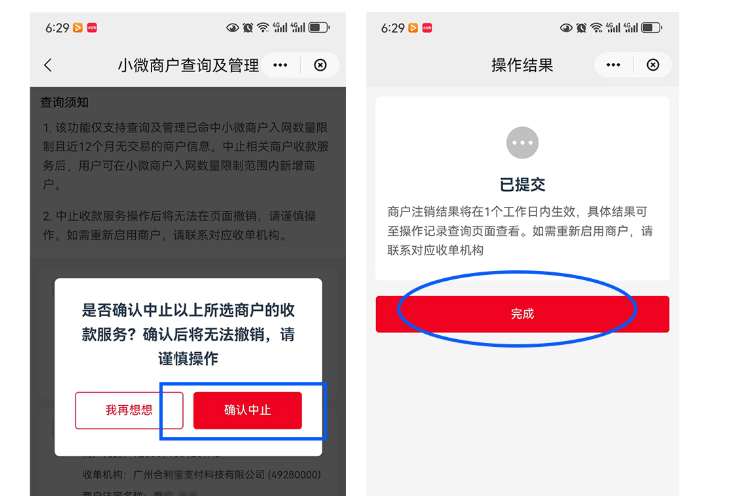The width and height of the screenshot is (733, 496).
Task: Tap the eye-comfort icon on right status bar
Action: (x=566, y=28)
